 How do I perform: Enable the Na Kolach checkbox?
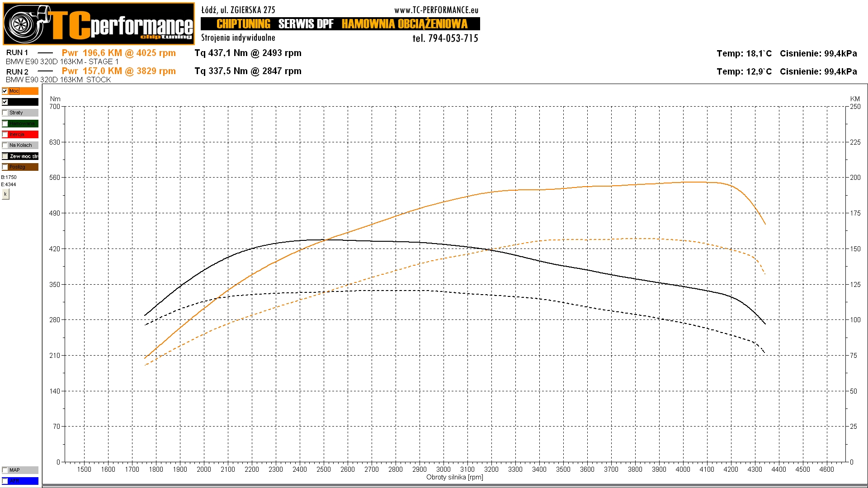point(5,145)
